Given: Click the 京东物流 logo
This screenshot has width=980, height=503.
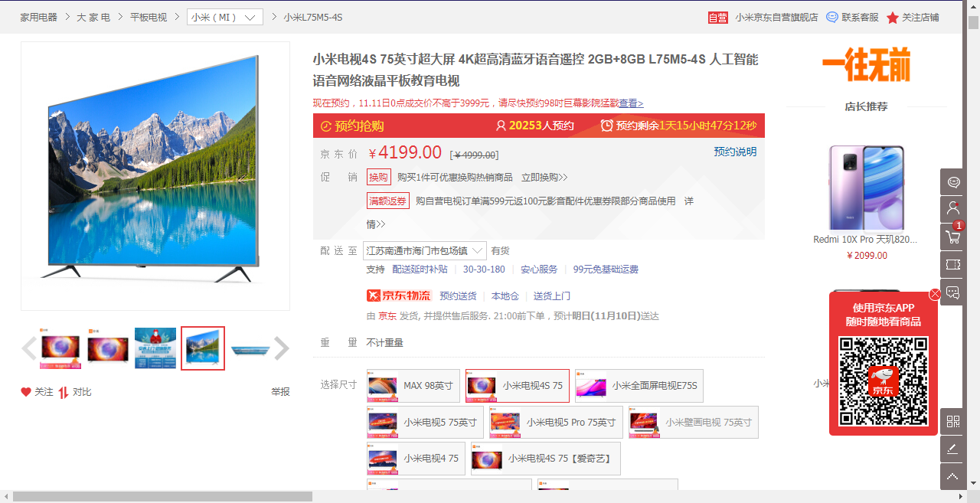Looking at the screenshot, I should (x=400, y=296).
